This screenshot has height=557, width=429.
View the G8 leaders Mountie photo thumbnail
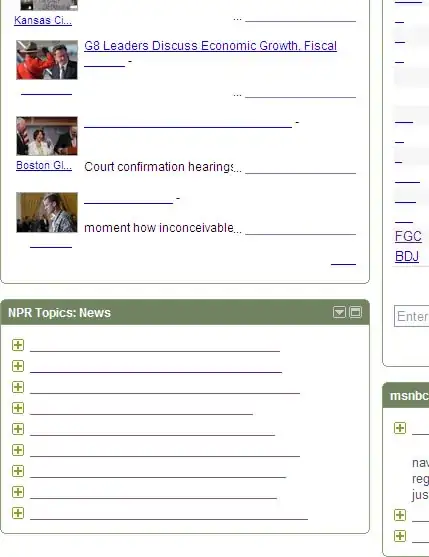[x=47, y=60]
